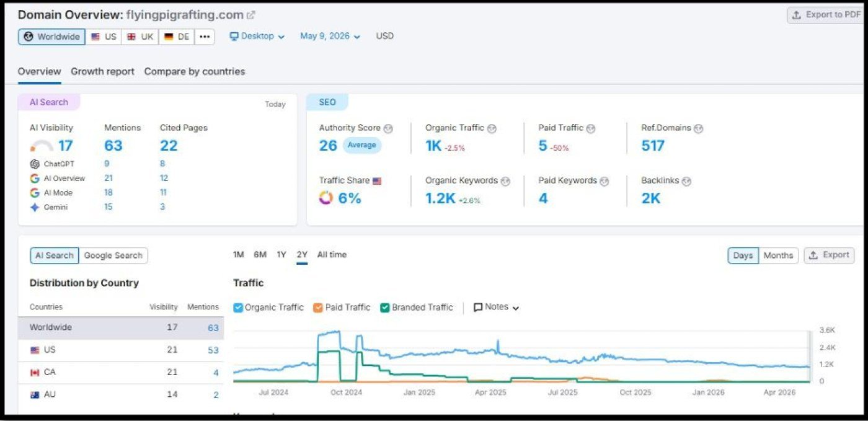The image size is (868, 421).
Task: Click the Google AI Overview logo icon
Action: pyautogui.click(x=35, y=179)
